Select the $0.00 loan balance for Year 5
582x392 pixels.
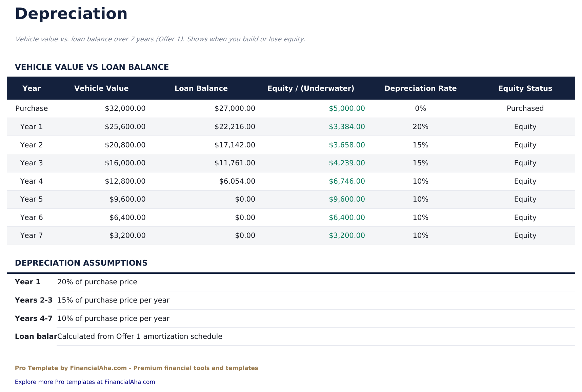(244, 199)
